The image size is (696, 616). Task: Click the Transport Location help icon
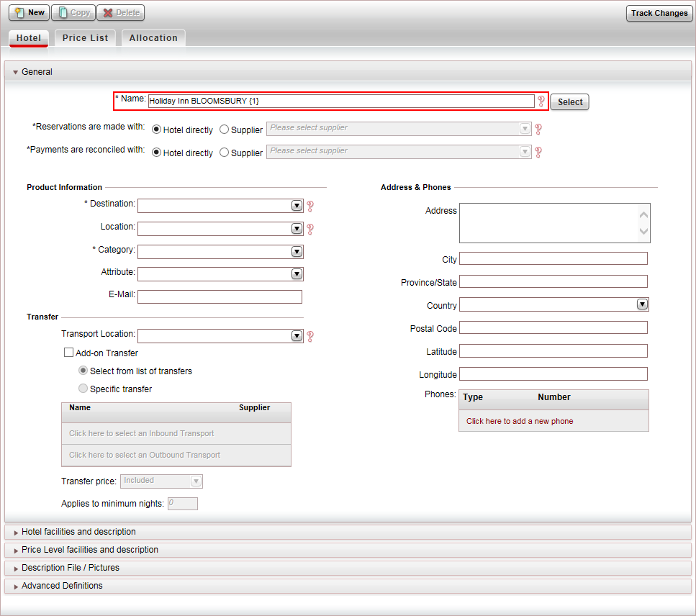tap(310, 336)
